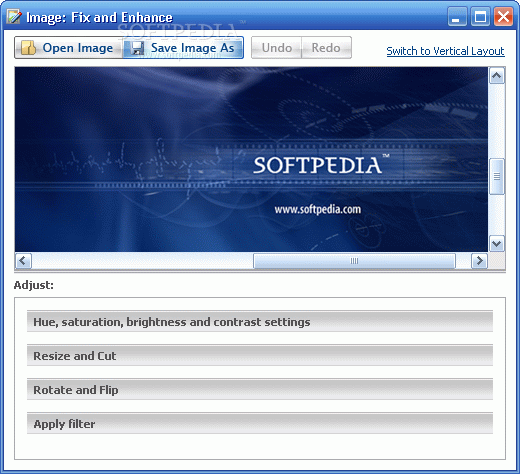
Task: Click the left scroll arrow
Action: pos(23,261)
